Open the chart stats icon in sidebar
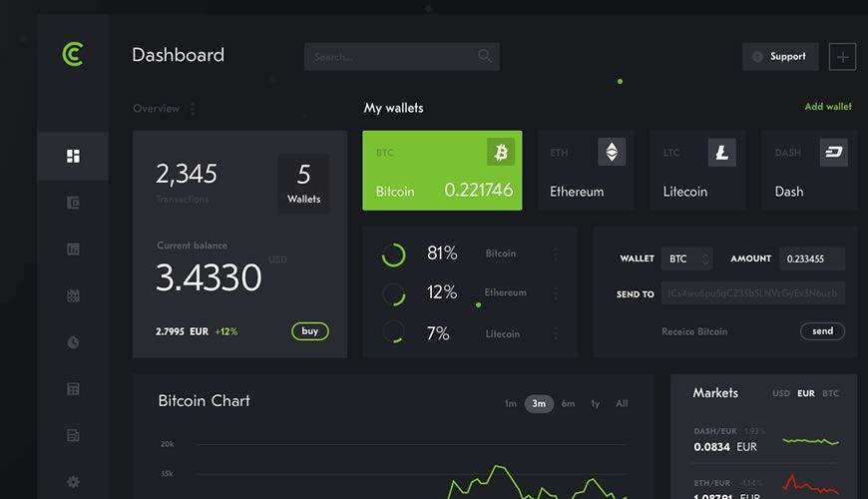Screen dimensions: 868x499 [73, 249]
